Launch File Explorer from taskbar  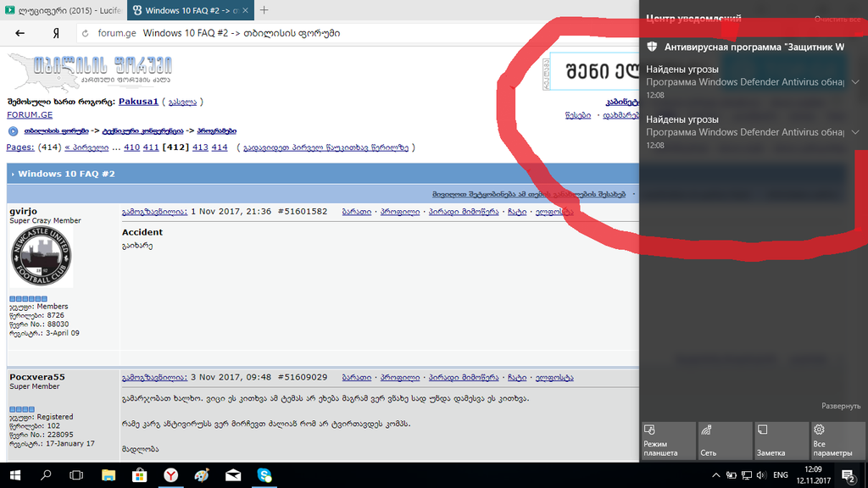coord(108,475)
